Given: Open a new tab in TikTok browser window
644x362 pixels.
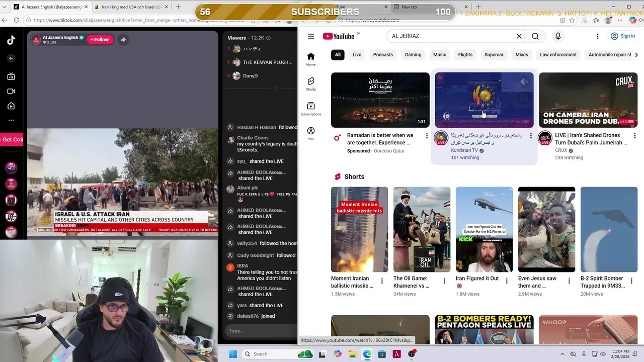Looking at the screenshot, I should [178, 7].
